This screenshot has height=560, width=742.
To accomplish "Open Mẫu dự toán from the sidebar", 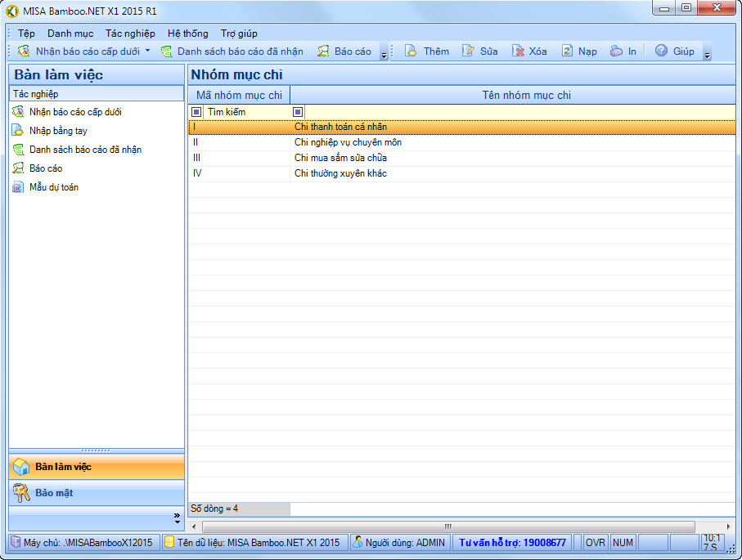I will [54, 187].
